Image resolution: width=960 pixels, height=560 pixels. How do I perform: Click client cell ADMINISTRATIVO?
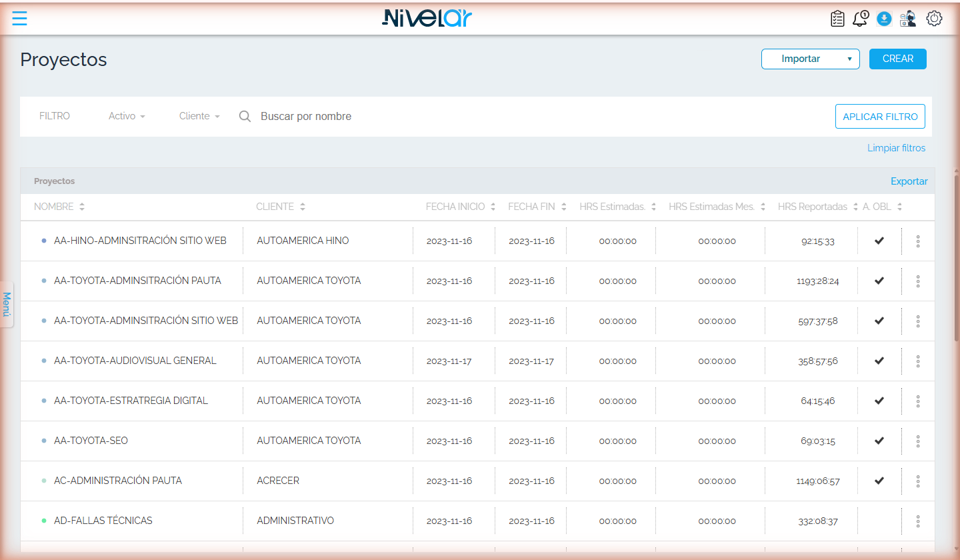295,521
